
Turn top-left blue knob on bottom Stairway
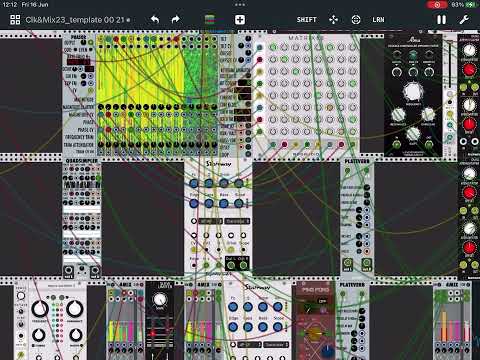pyautogui.click(x=233, y=307)
